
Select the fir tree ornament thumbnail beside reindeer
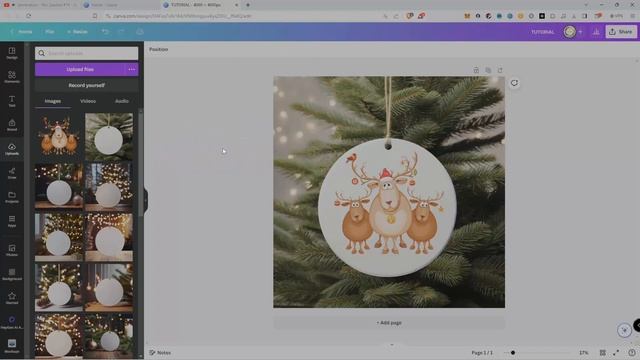(x=109, y=137)
